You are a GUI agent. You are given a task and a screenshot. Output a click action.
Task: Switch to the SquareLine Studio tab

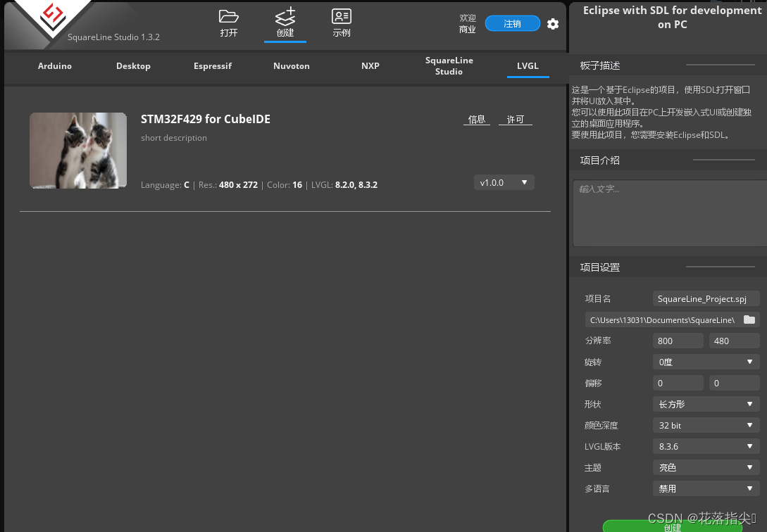(x=449, y=66)
